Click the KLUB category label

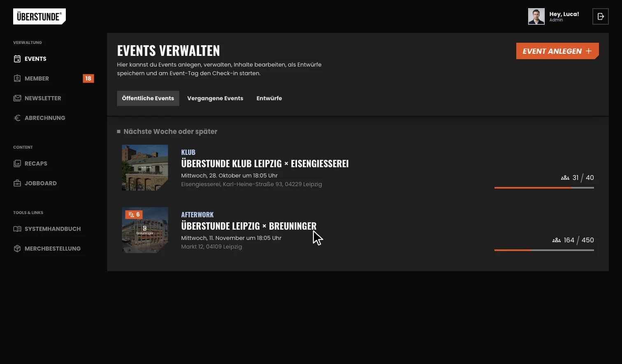pyautogui.click(x=188, y=152)
